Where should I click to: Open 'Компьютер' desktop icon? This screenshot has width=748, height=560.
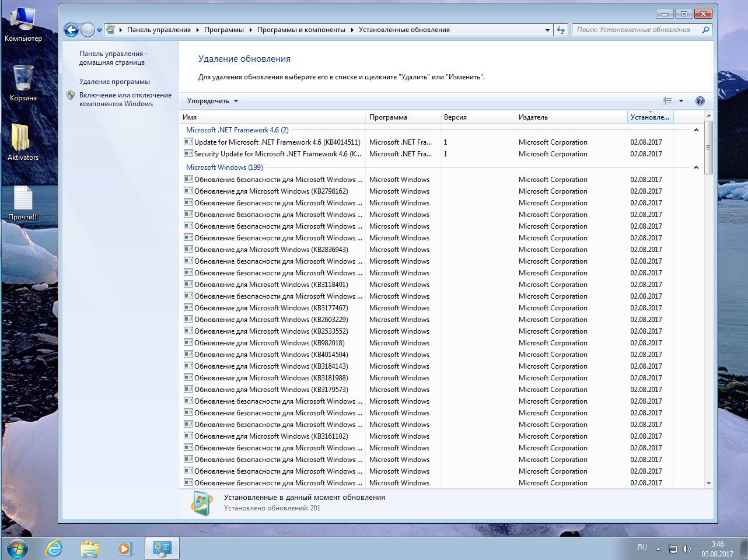pyautogui.click(x=23, y=24)
